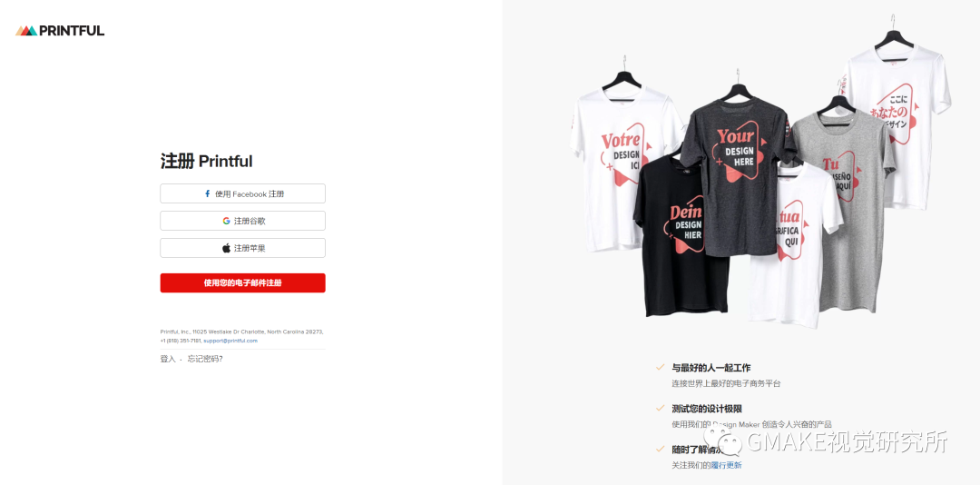The width and height of the screenshot is (980, 485).
Task: Sign up using 使用 Facebook 注册 button
Action: tap(242, 194)
